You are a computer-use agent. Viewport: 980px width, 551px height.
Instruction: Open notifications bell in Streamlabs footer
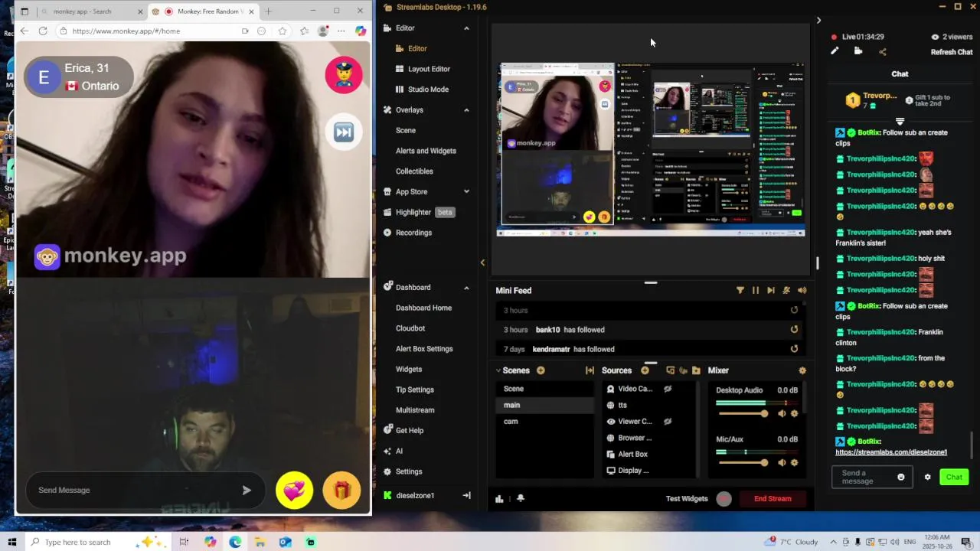(x=521, y=499)
